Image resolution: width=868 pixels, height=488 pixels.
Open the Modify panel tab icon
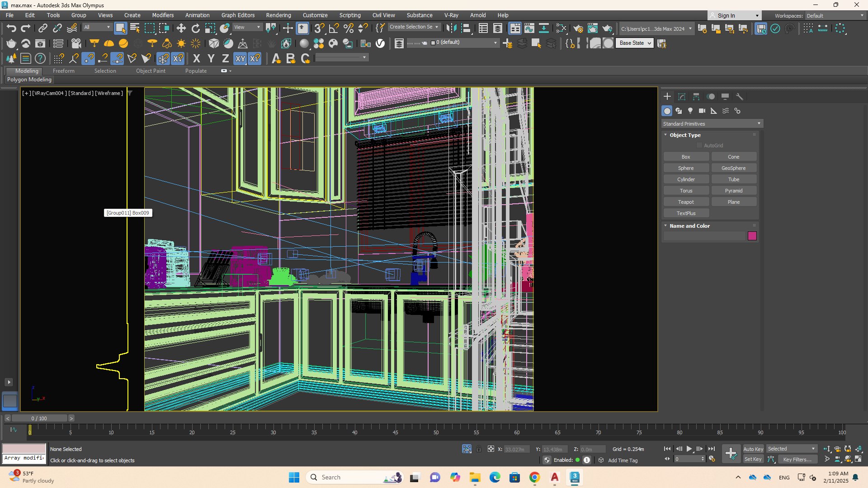682,97
